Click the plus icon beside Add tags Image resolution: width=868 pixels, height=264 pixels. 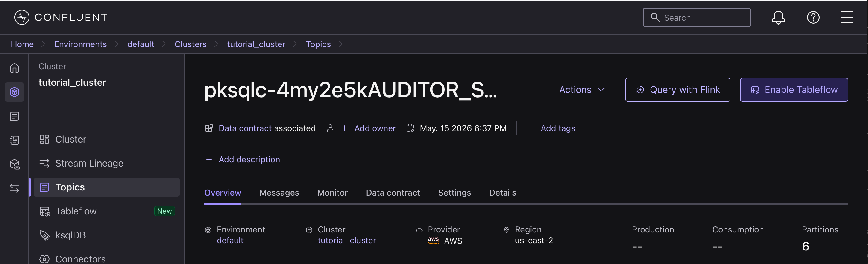click(x=531, y=128)
